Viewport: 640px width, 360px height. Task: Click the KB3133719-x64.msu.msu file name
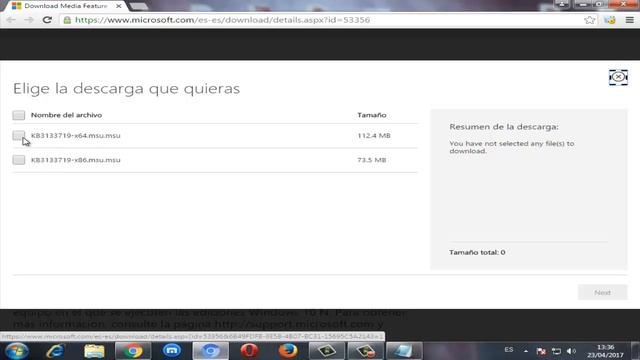click(76, 136)
